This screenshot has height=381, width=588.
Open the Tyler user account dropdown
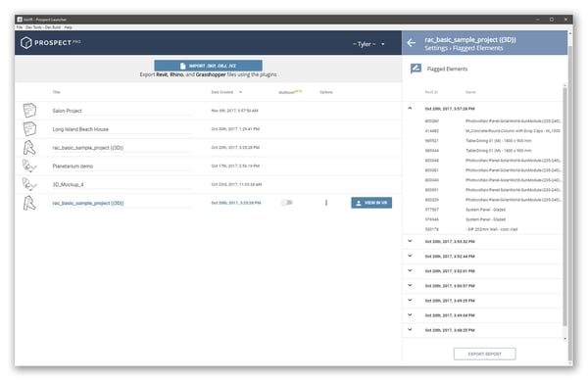click(x=368, y=44)
